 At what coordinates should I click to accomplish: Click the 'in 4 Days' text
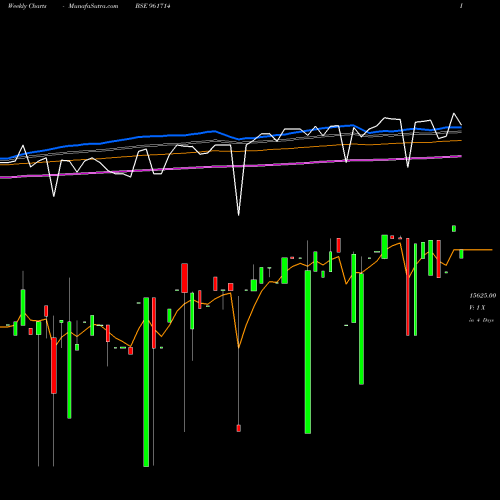tap(481, 320)
